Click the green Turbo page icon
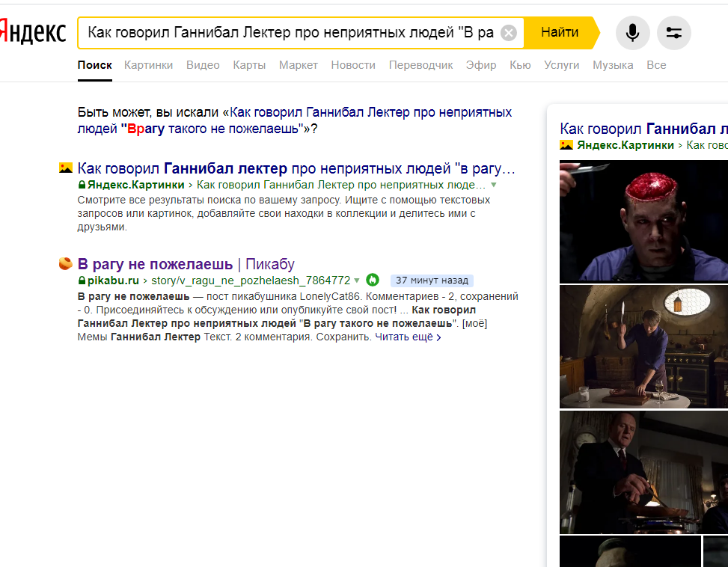 373,281
